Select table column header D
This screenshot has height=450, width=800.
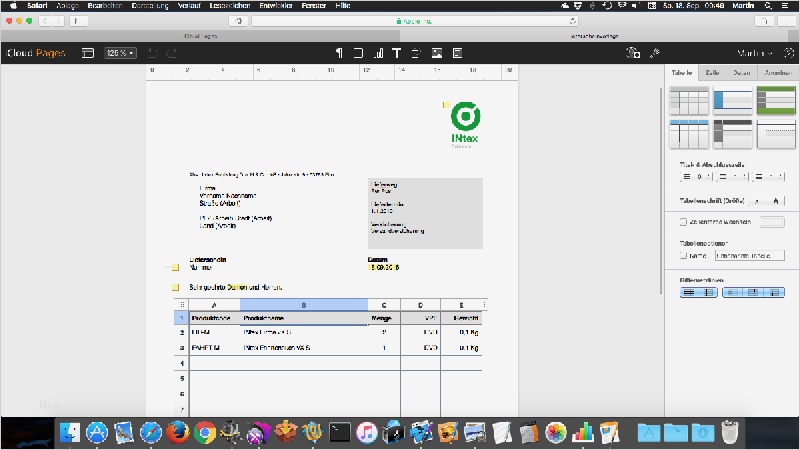coord(420,305)
